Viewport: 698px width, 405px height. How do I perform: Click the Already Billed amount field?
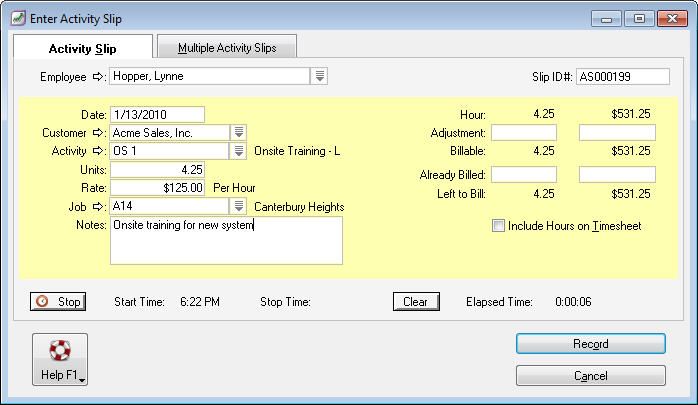point(617,174)
